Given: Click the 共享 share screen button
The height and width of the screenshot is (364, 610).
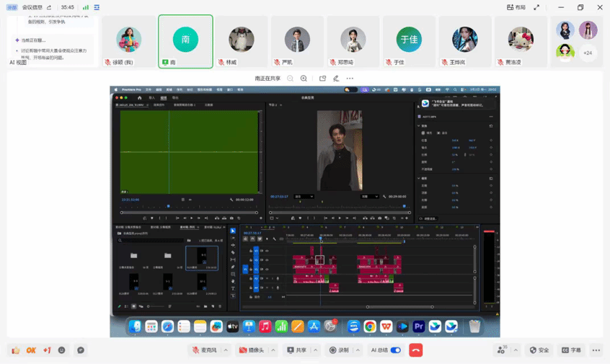Looking at the screenshot, I should tap(296, 350).
